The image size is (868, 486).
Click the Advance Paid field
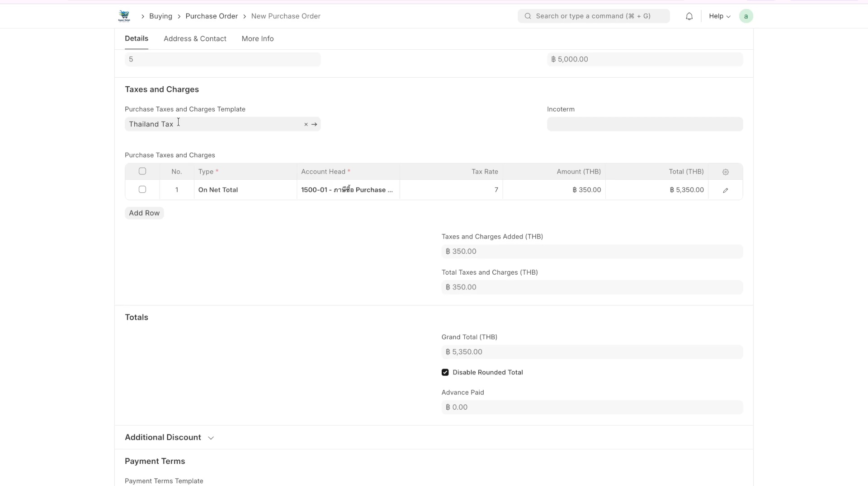pos(592,407)
